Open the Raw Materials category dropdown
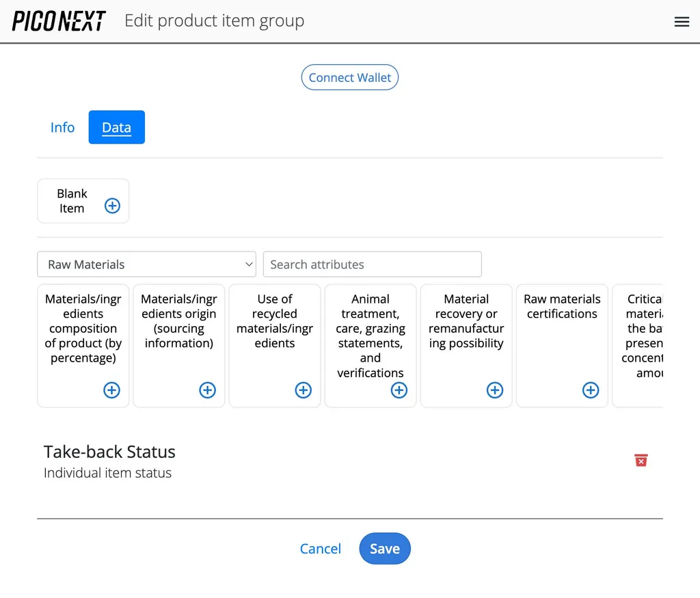This screenshot has height=598, width=700. coord(146,264)
